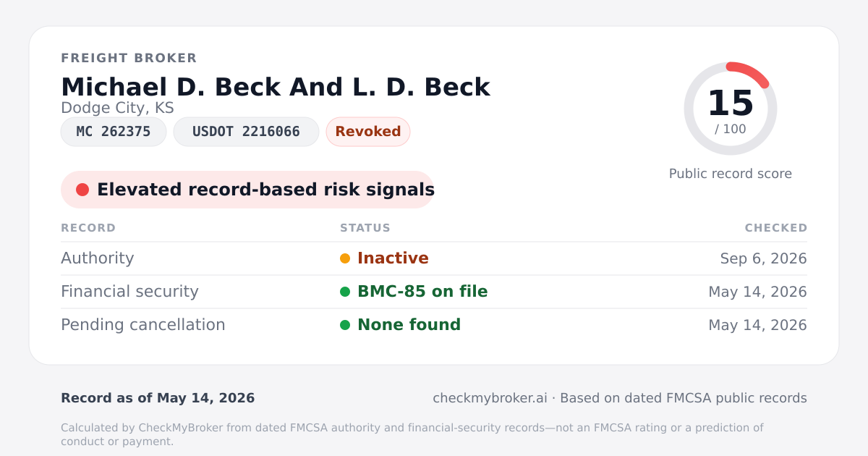Screen dimensions: 868x456
Task: Select the USDOT 2216066 badge
Action: pos(246,132)
